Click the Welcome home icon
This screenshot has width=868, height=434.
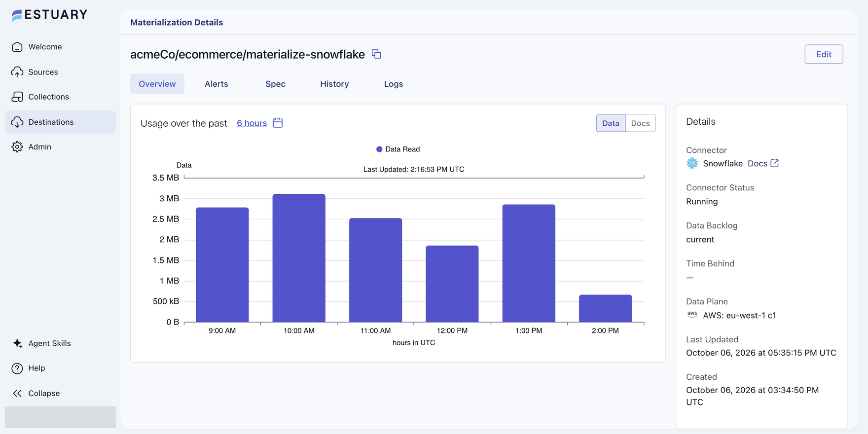click(x=17, y=47)
